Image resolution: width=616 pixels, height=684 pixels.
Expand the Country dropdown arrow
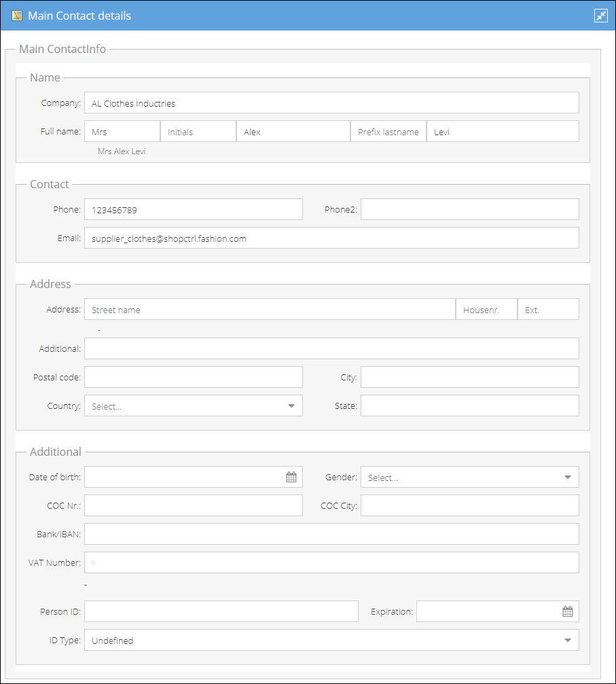pos(291,406)
